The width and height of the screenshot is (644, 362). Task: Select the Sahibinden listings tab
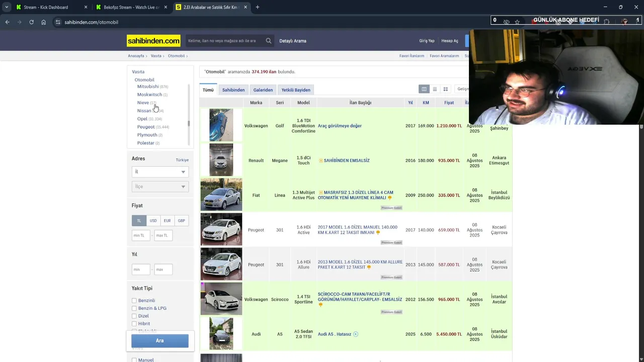pos(233,90)
